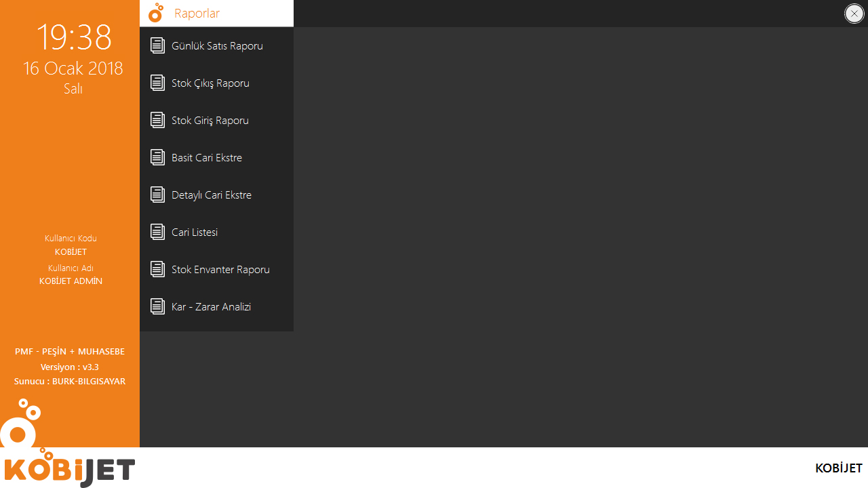
Task: Choose the Basit Cari Ekstre report
Action: tap(216, 158)
